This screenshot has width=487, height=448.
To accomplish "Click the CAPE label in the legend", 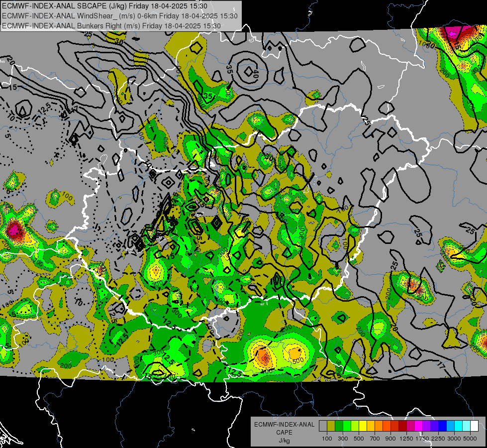I will pos(284,433).
